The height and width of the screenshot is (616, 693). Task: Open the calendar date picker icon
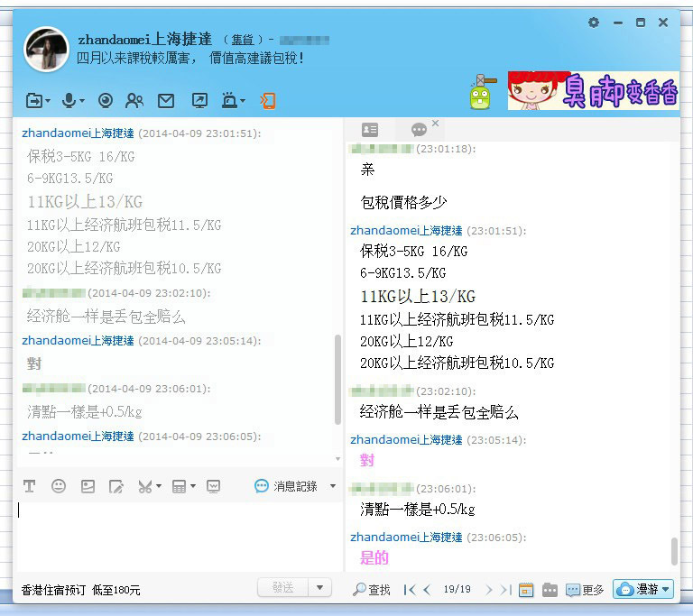tap(526, 590)
